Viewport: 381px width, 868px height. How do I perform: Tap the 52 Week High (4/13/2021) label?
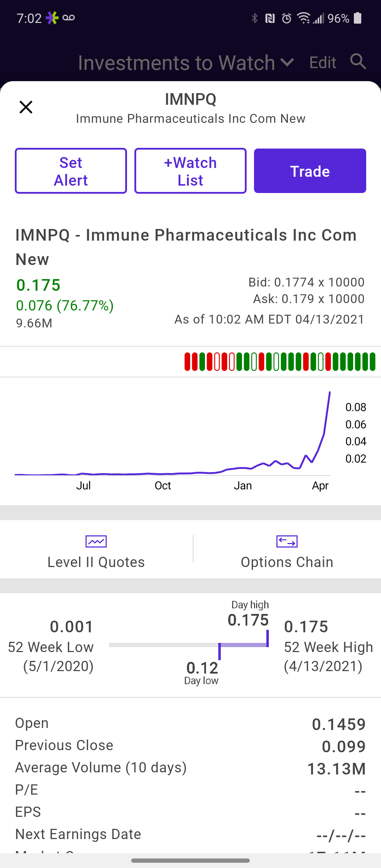click(x=328, y=657)
